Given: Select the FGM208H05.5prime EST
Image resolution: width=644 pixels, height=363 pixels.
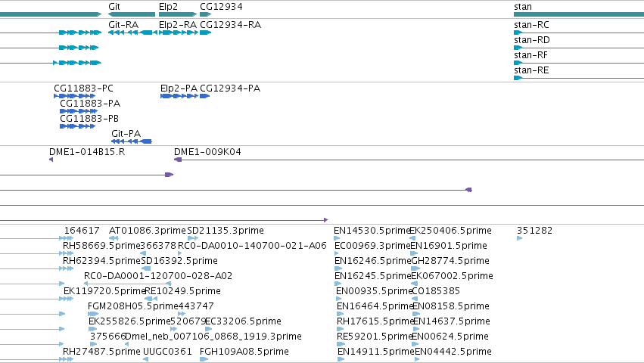Looking at the screenshot, I should pos(133,306).
